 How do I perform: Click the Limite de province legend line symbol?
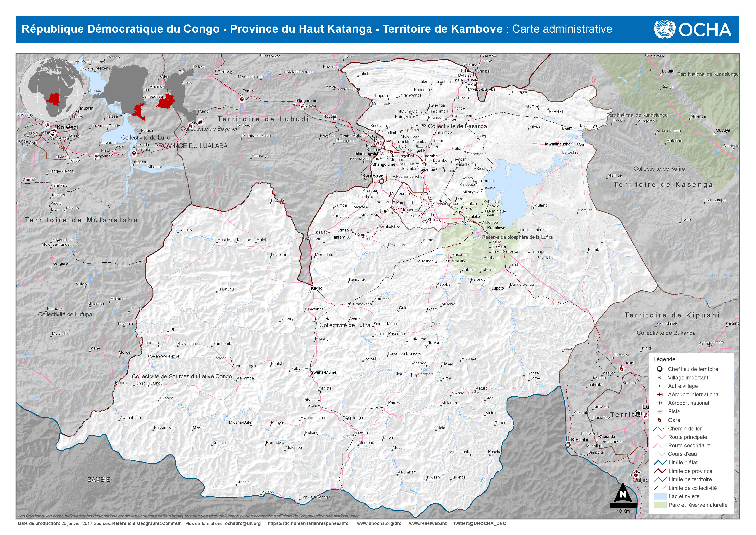(660, 471)
